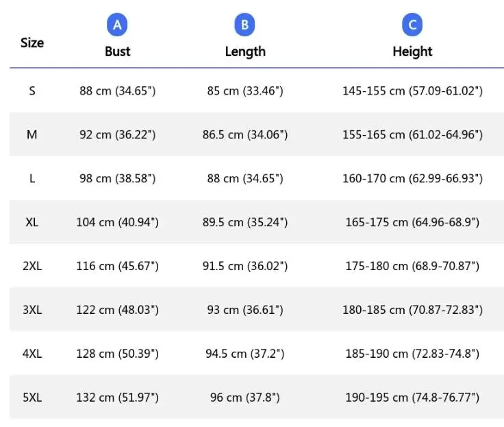504x427 pixels.
Task: Click the 88 cm (34.65") bust value
Action: tap(118, 90)
